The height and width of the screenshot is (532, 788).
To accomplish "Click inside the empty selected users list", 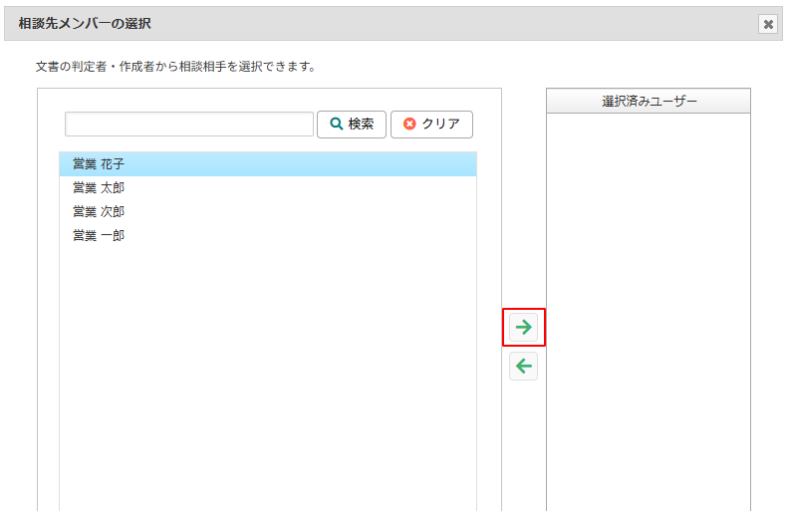I will (x=649, y=299).
